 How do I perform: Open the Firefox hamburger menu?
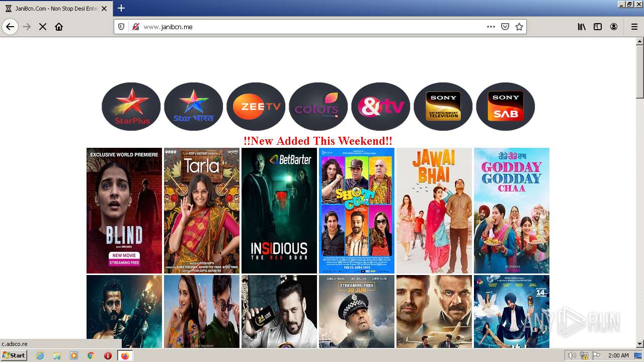tap(634, 27)
